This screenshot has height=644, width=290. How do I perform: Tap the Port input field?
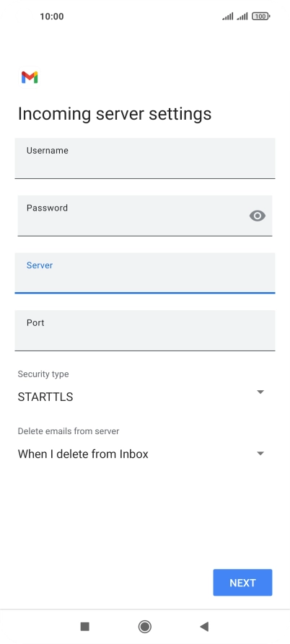pyautogui.click(x=144, y=330)
